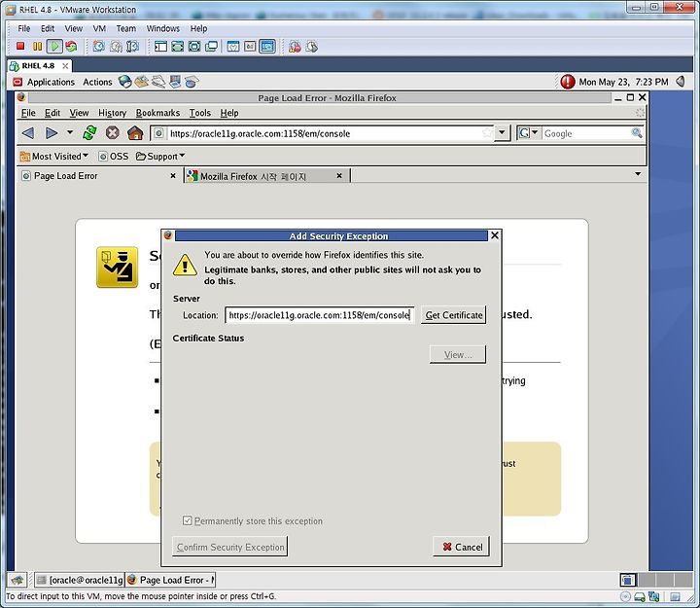Viewport: 700px width, 608px height.
Task: Reset the VM with the red-green refresh icon
Action: click(x=71, y=46)
